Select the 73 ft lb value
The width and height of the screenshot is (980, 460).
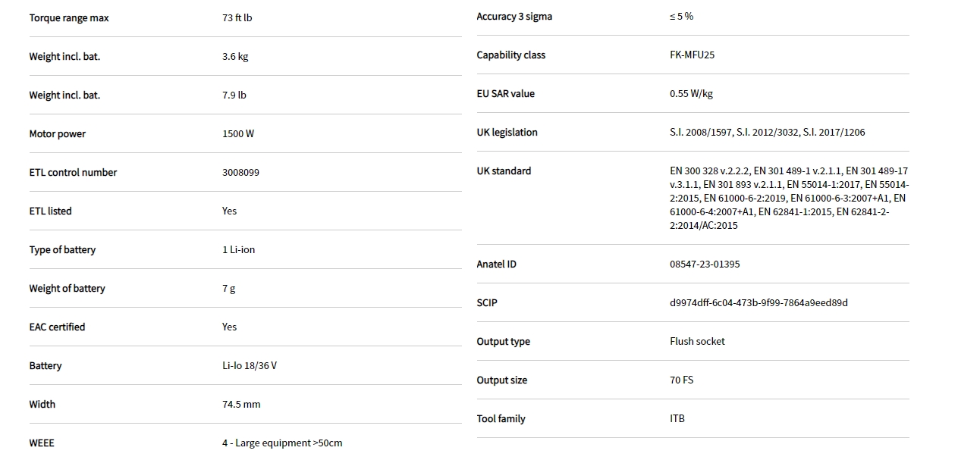point(237,18)
